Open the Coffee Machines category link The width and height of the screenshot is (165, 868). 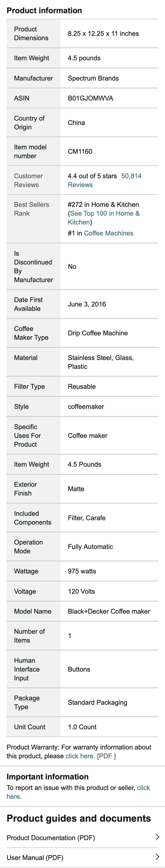tap(109, 233)
